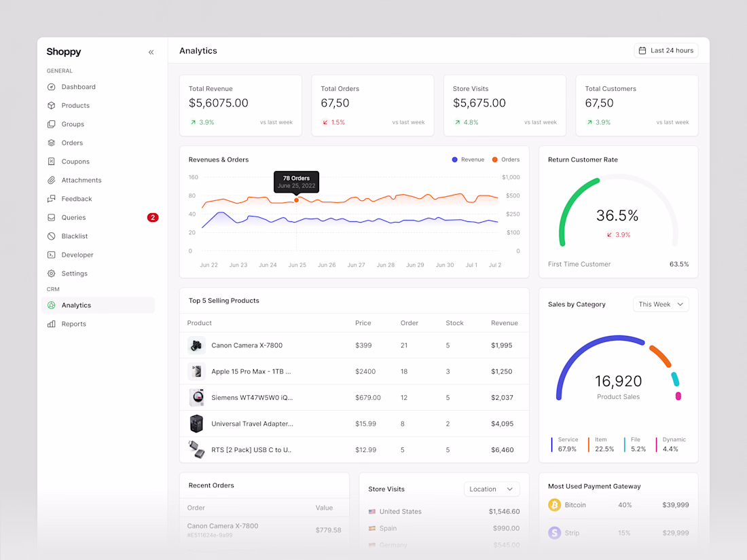Click Siemens washer product thumbnail
Screen dimensions: 747x560
196,398
